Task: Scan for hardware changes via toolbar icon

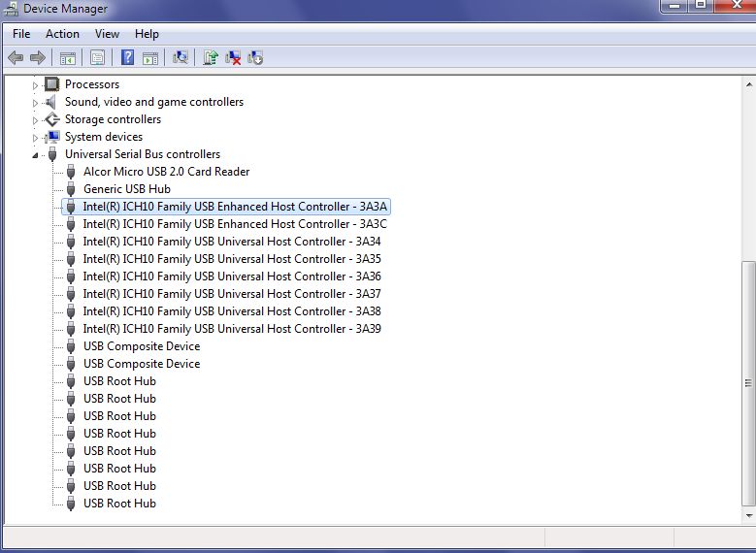Action: click(x=181, y=57)
